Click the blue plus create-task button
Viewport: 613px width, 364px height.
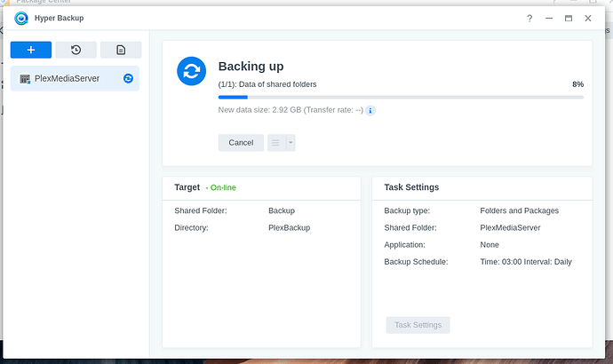(31, 50)
